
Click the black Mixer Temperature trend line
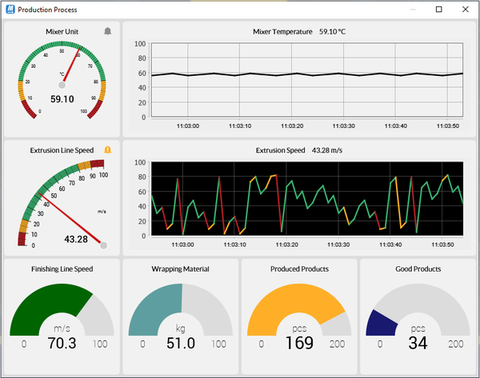307,74
